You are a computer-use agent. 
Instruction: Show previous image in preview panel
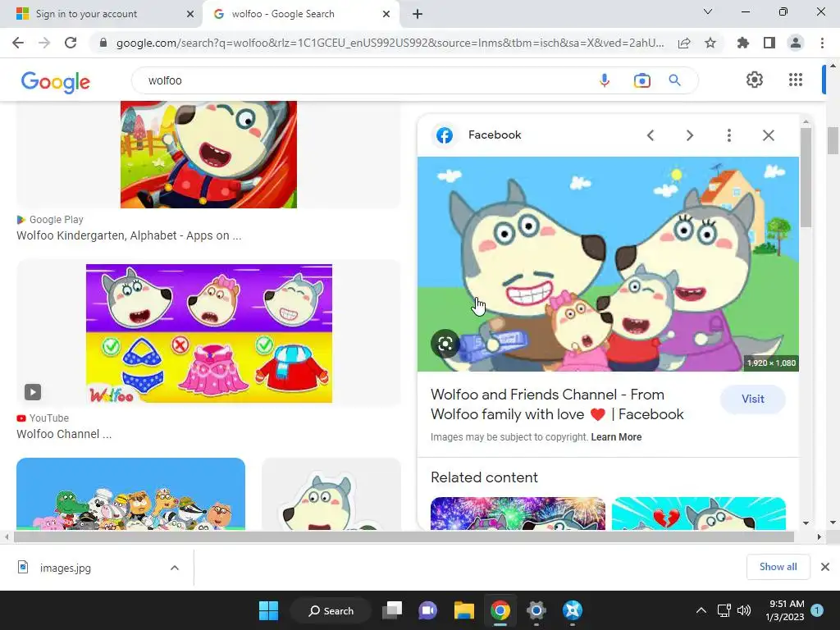[651, 135]
